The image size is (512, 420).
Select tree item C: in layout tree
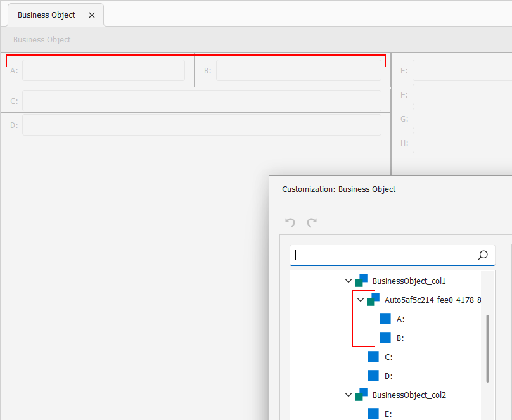click(x=388, y=357)
